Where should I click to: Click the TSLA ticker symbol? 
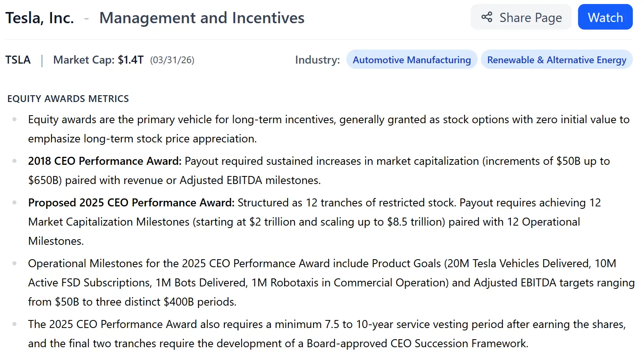click(18, 60)
